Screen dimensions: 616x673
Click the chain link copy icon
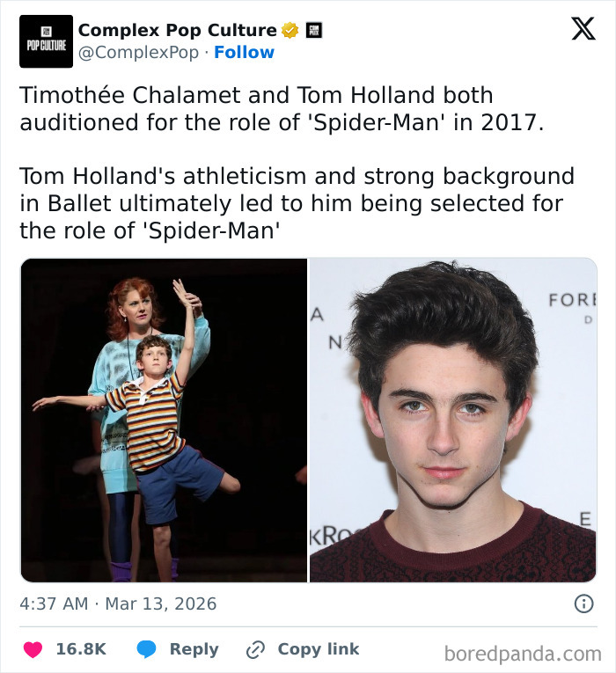click(x=256, y=649)
